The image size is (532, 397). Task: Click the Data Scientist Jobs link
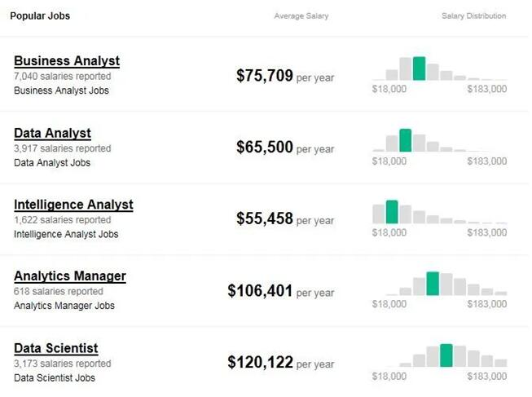(55, 377)
